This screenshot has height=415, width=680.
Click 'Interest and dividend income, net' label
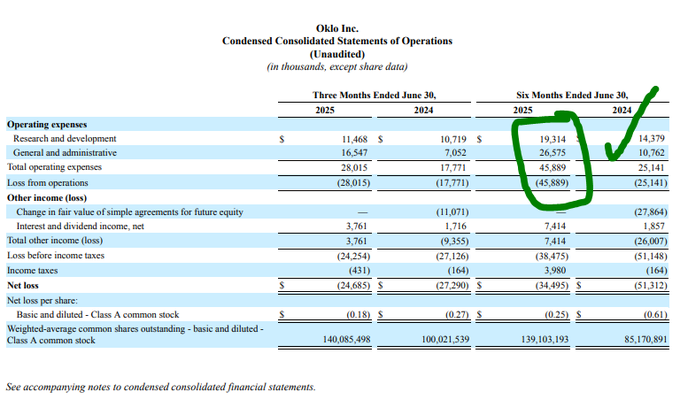[80, 226]
